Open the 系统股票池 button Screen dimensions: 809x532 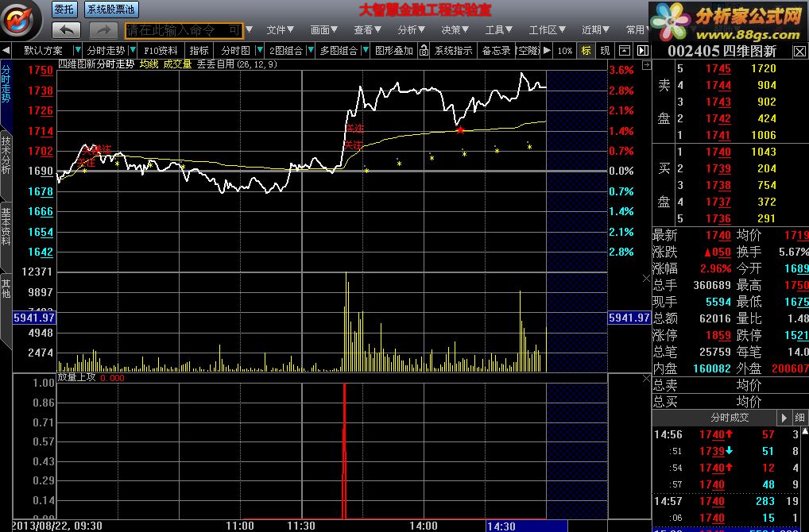click(x=111, y=10)
